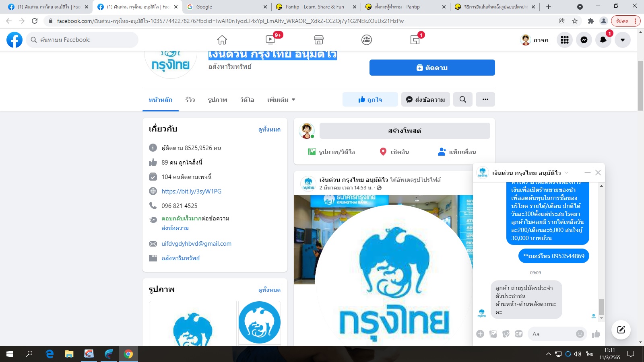
Task: Bookmark this page star icon
Action: click(575, 21)
